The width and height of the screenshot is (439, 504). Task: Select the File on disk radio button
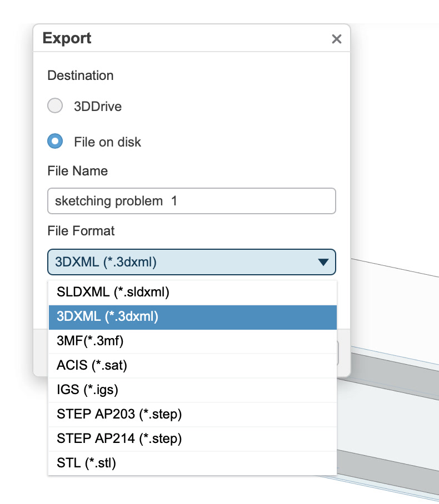54,142
